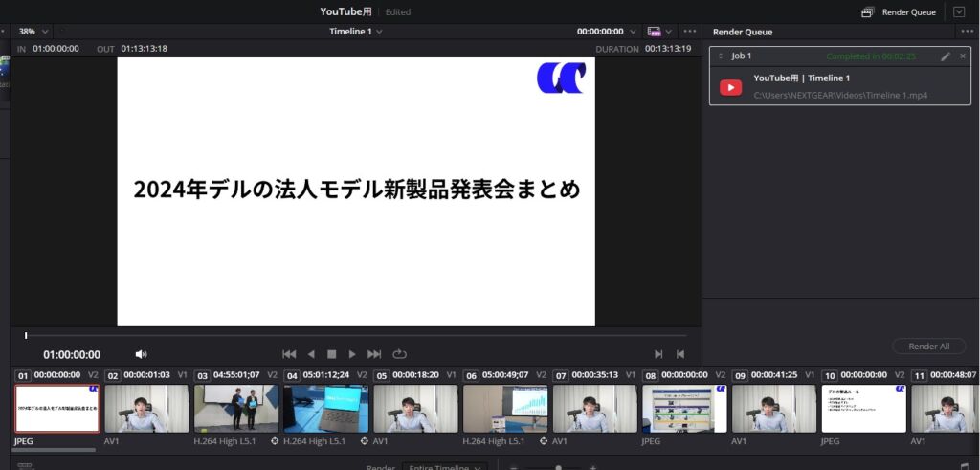
Task: Click the Job 1 label
Action: tap(742, 56)
